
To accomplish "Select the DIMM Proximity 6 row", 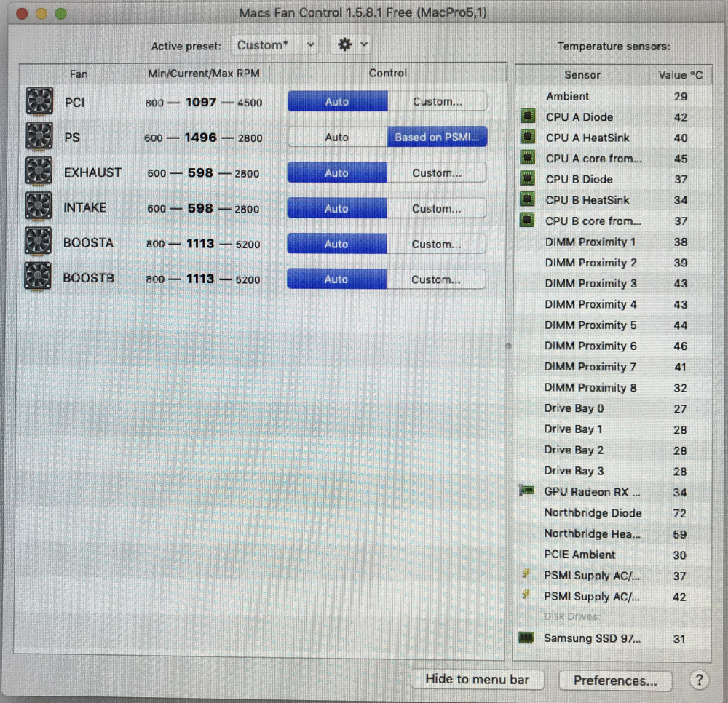I will pyautogui.click(x=613, y=346).
